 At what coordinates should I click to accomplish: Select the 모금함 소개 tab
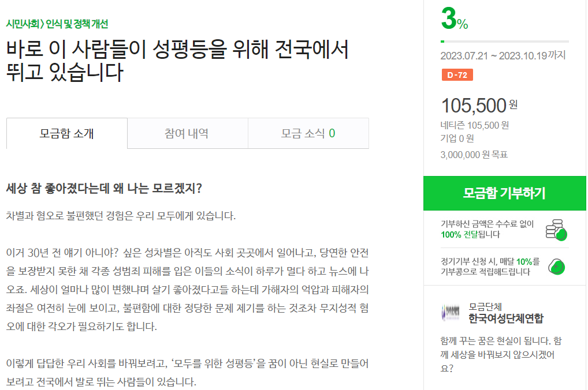click(66, 133)
